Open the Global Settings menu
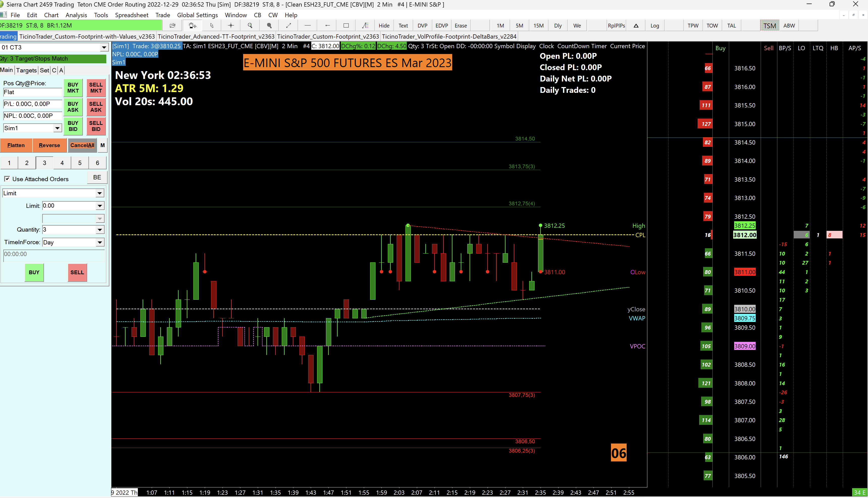868x498 pixels. (x=197, y=15)
